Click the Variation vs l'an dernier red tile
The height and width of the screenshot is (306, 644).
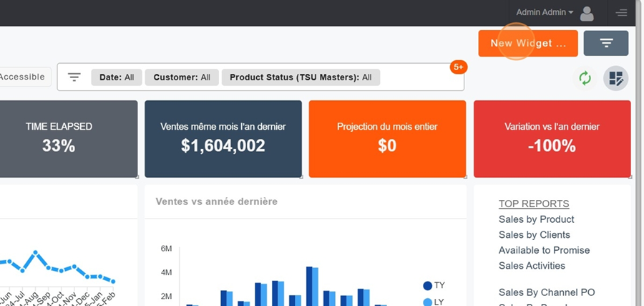[552, 138]
